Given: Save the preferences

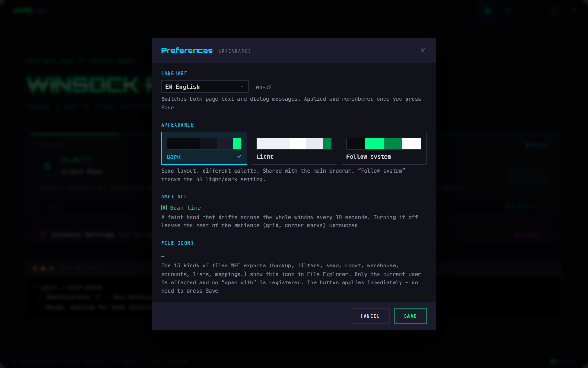Looking at the screenshot, I should (410, 316).
